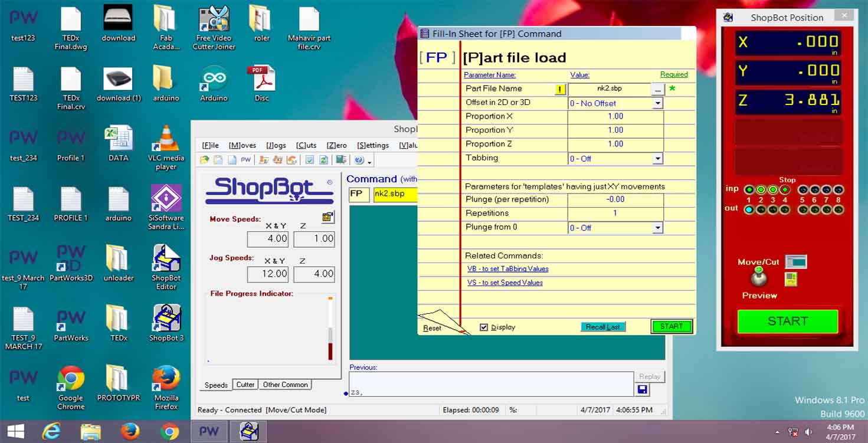The image size is (868, 443).
Task: Select the PartWorks3D desktop shortcut
Action: click(x=71, y=263)
